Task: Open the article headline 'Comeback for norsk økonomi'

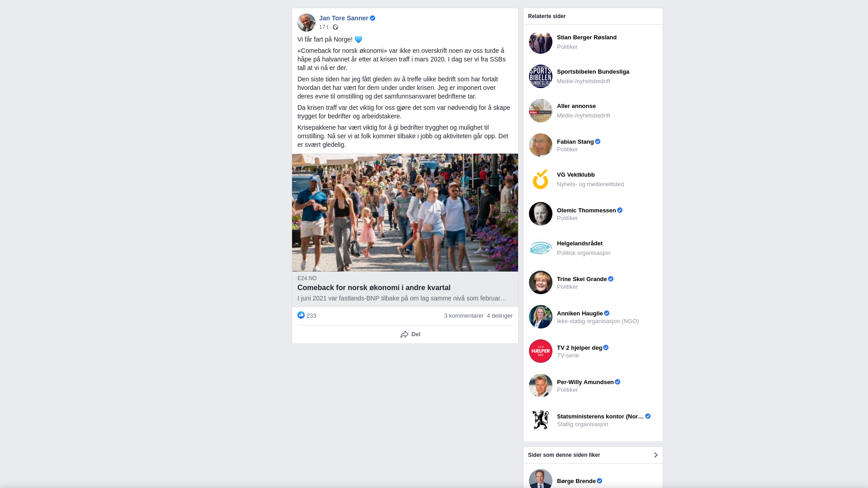Action: [x=374, y=288]
